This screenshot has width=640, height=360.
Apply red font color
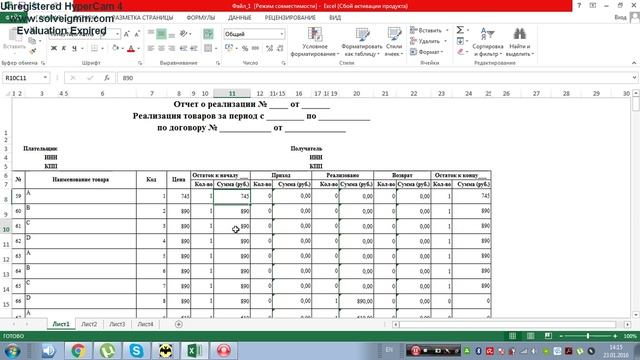(x=131, y=49)
